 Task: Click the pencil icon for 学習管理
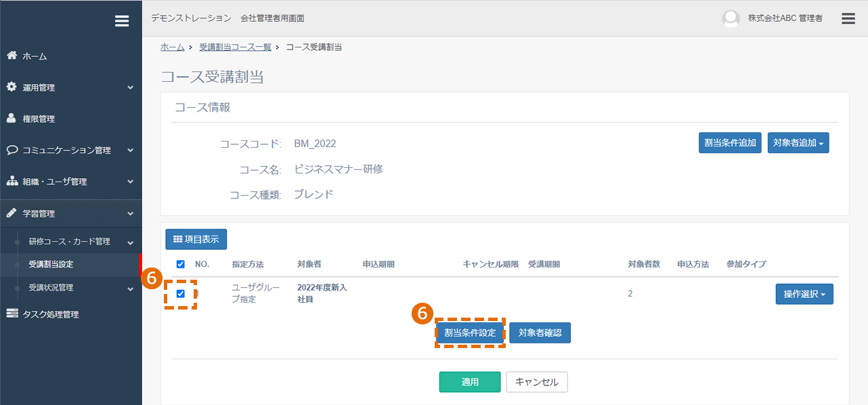[12, 213]
